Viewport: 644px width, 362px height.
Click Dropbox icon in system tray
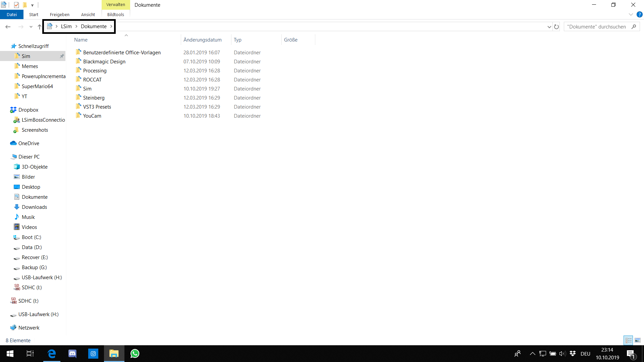coord(573,354)
